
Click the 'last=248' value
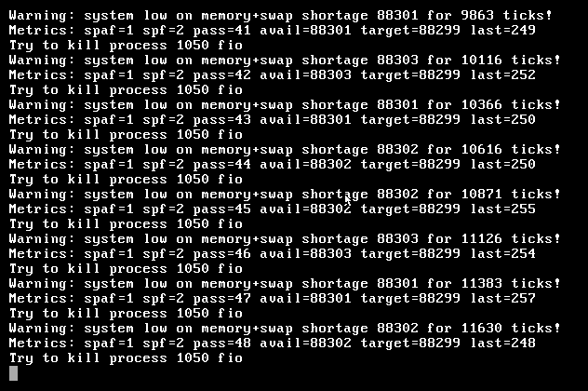point(503,343)
